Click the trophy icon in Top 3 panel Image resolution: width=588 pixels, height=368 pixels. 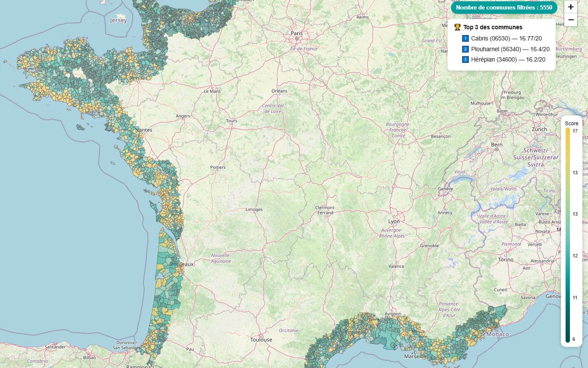click(457, 27)
